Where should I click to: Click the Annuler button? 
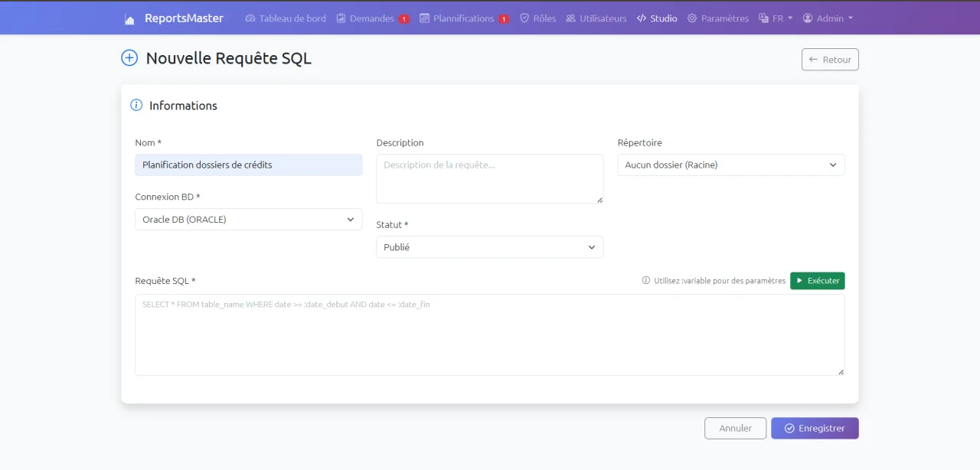point(735,428)
